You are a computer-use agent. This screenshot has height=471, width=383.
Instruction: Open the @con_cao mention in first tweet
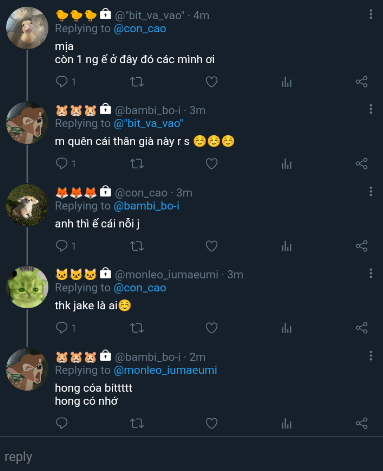pos(140,29)
